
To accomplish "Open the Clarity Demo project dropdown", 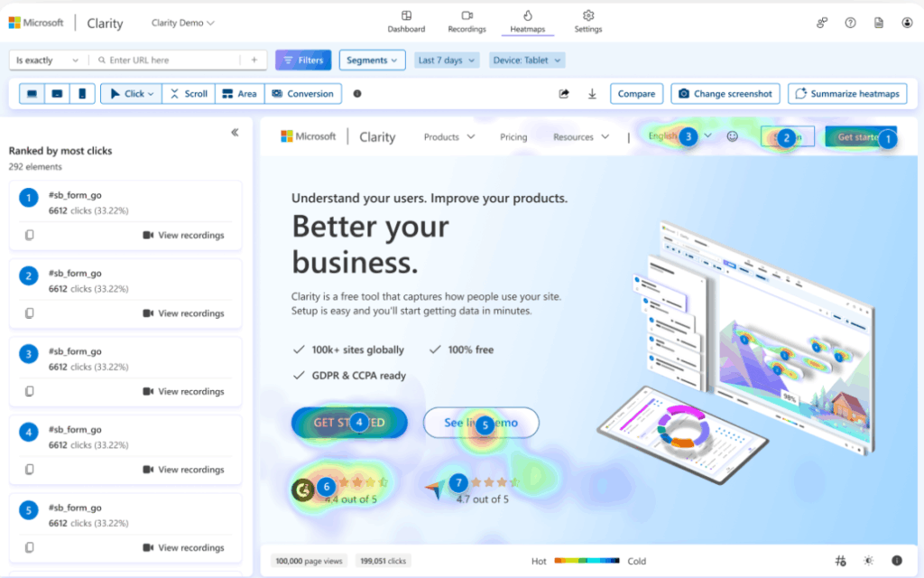I will (182, 23).
